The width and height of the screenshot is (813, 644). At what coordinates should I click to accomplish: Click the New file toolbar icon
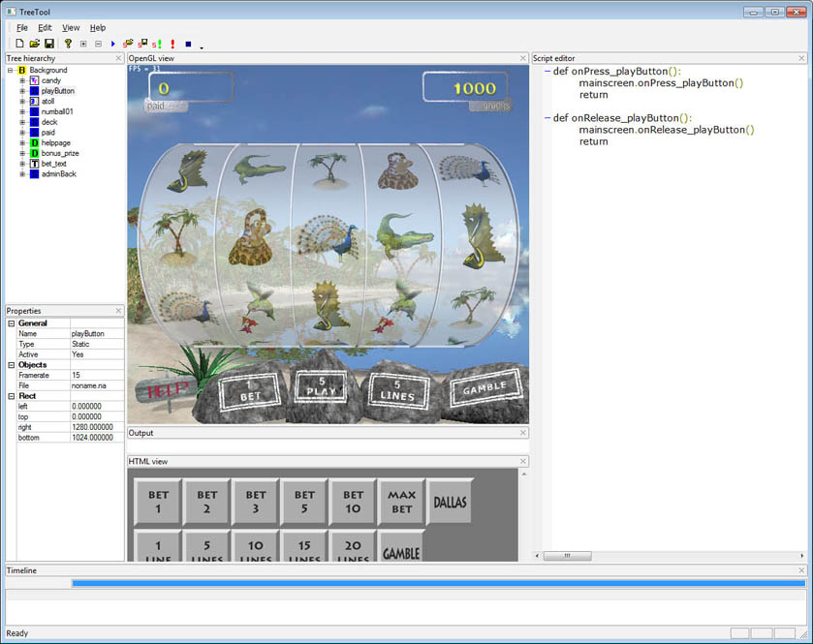[19, 44]
